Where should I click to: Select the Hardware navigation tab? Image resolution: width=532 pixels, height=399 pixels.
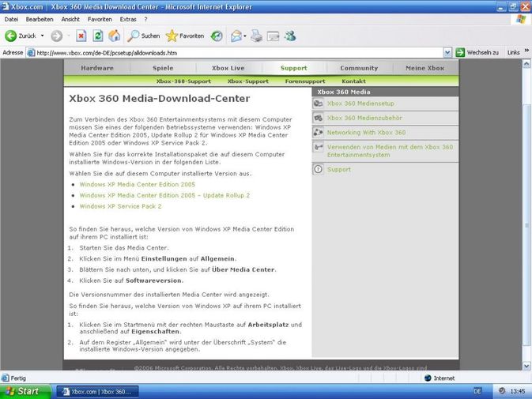tap(97, 68)
